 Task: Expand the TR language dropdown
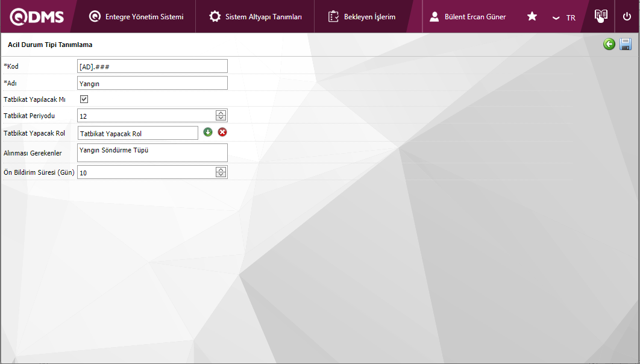pos(564,17)
